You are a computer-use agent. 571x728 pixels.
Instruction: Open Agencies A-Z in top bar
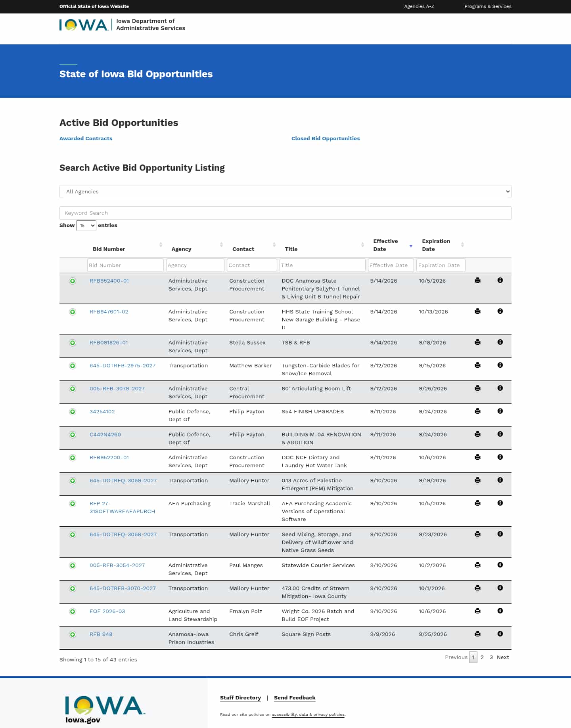[x=419, y=6]
